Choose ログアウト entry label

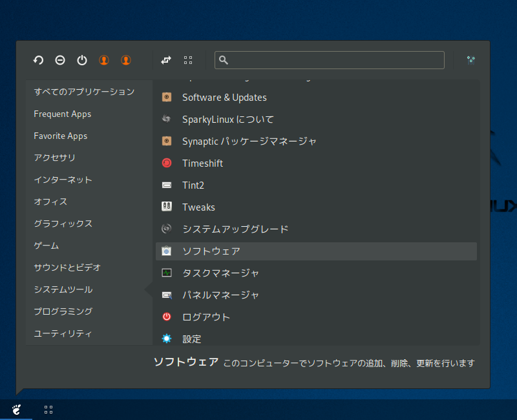pos(206,317)
